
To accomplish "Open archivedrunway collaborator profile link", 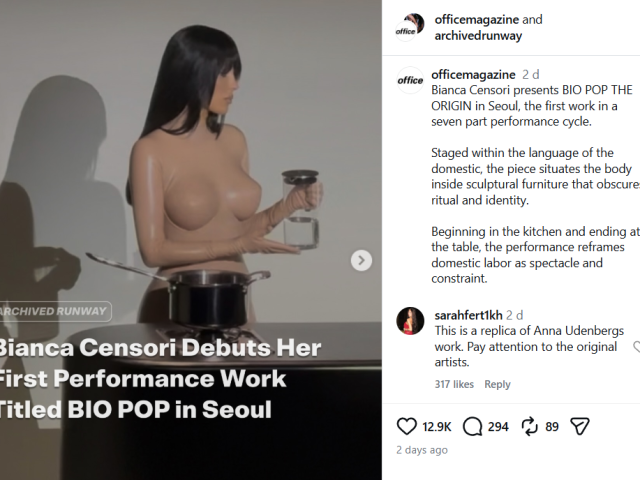I will [x=478, y=36].
